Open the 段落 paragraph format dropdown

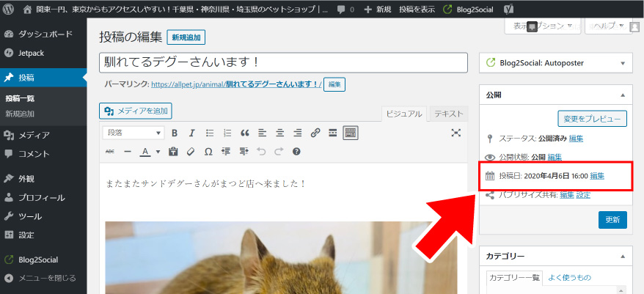[x=134, y=133]
